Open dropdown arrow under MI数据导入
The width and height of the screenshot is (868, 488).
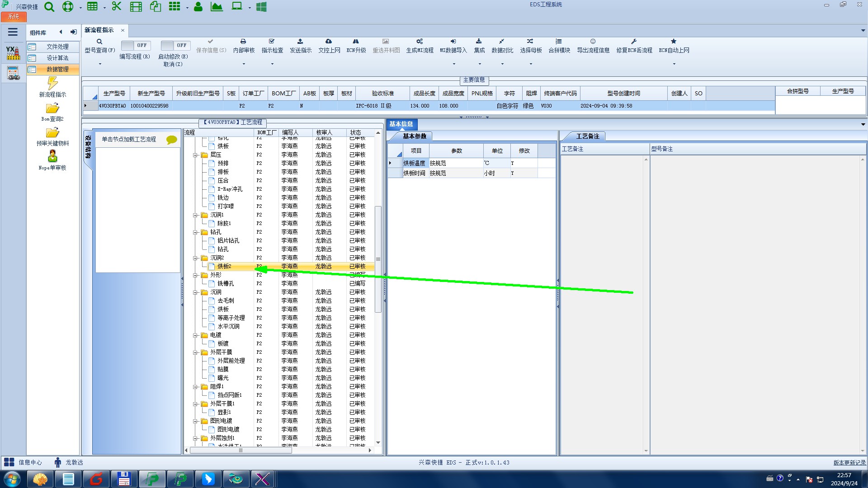coord(454,64)
